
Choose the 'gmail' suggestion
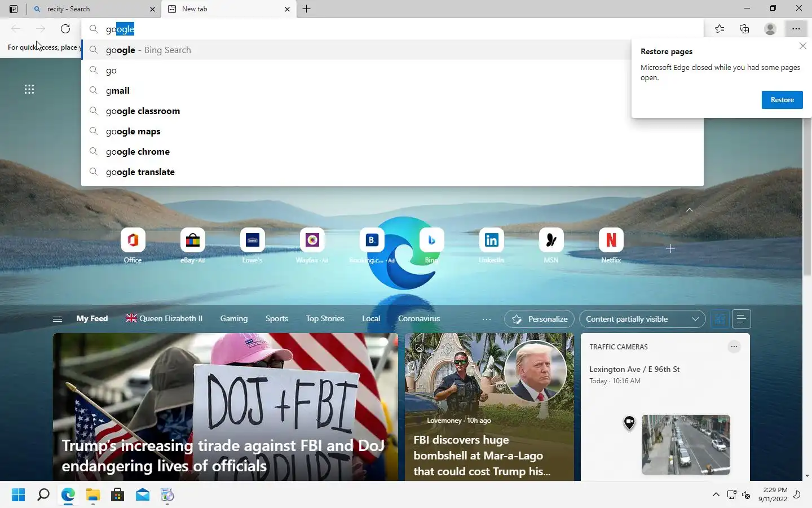click(392, 90)
